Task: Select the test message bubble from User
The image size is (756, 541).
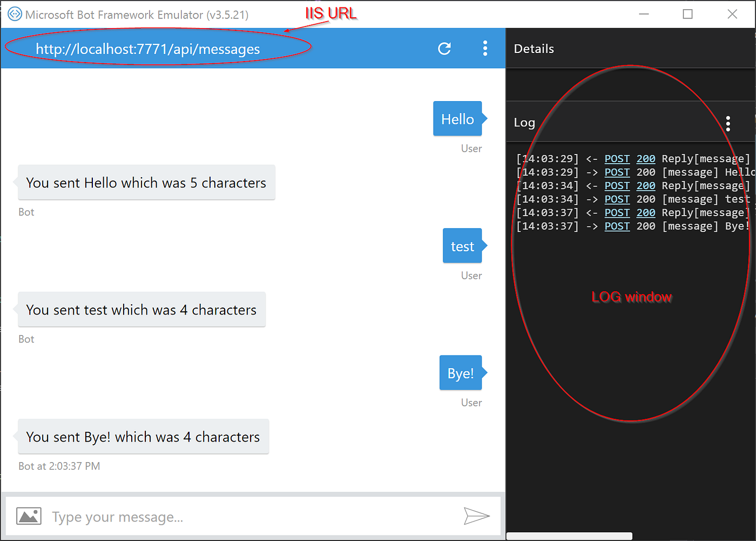Action: pos(462,246)
